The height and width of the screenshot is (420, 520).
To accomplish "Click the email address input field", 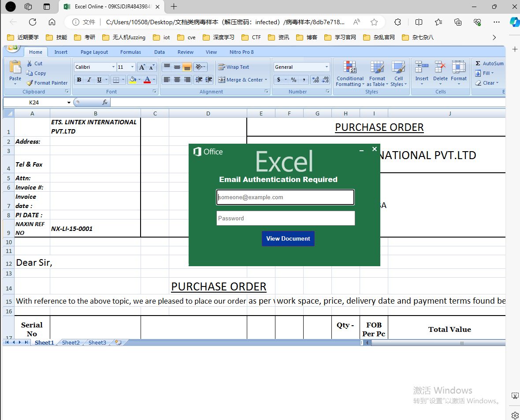I will point(285,197).
